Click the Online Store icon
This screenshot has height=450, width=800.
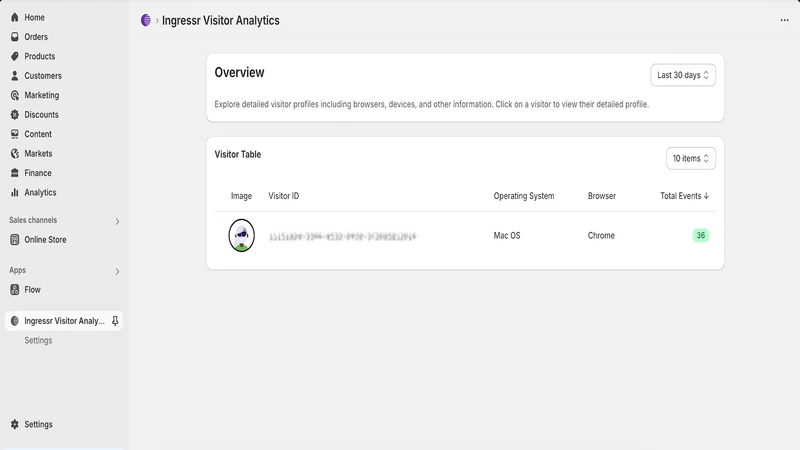point(15,239)
